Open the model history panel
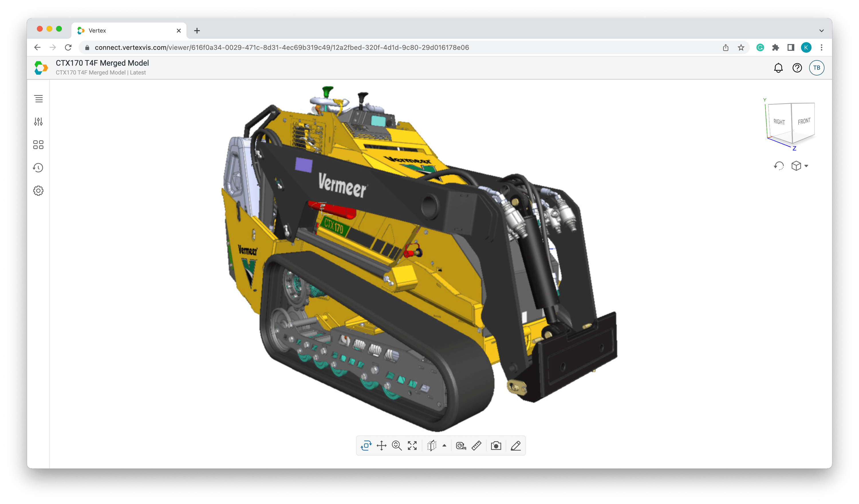This screenshot has height=504, width=859. coord(38,168)
